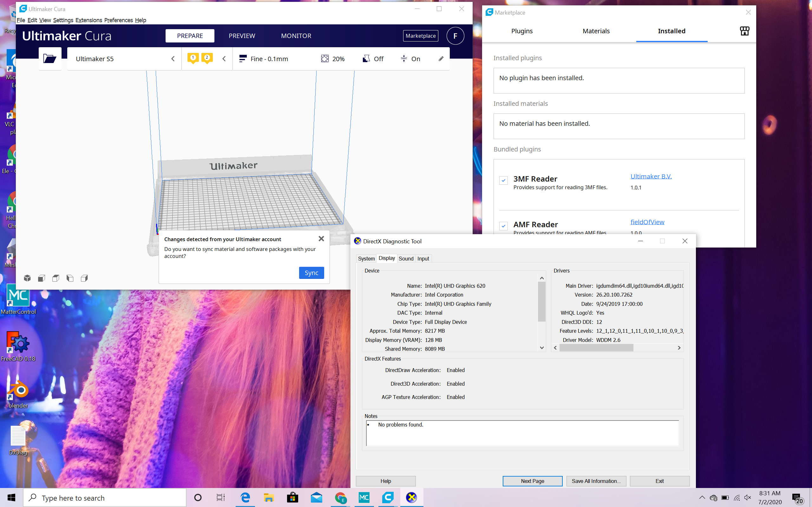Switch to front view camera icon
This screenshot has width=812, height=507.
coord(42,278)
